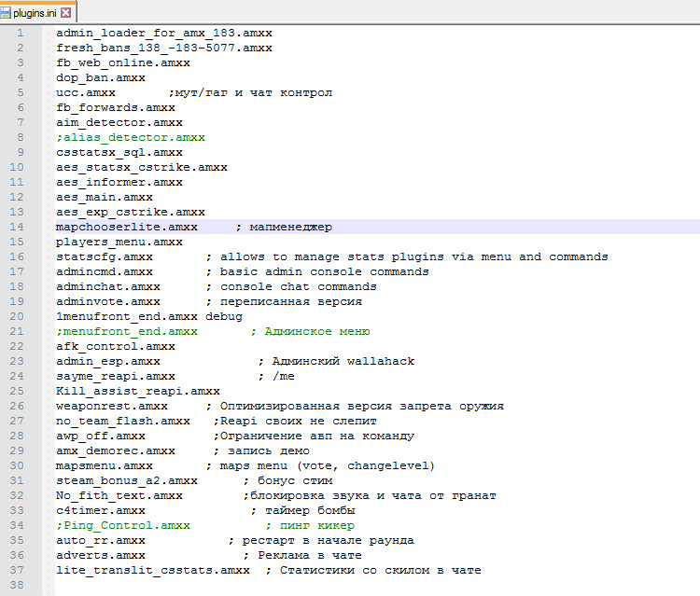Click the comment '; мапменеджер'
This screenshot has width=700, height=596.
(x=284, y=227)
